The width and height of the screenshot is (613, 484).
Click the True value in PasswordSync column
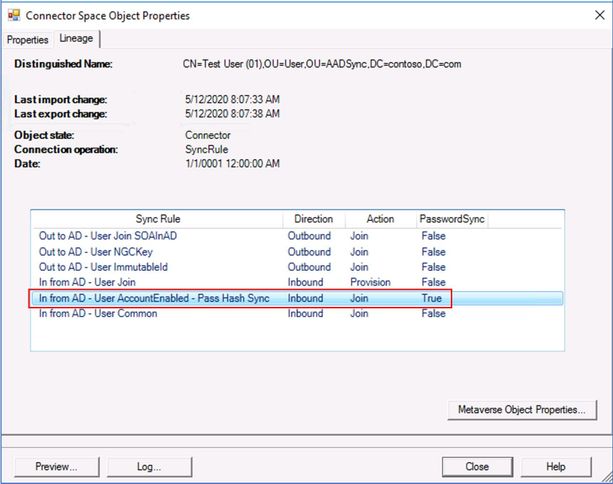pos(432,298)
